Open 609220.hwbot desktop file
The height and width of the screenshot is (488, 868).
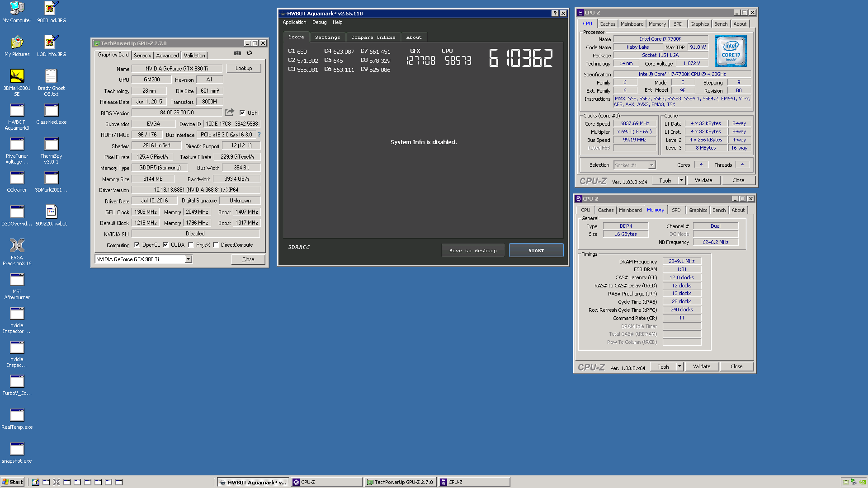[51, 216]
